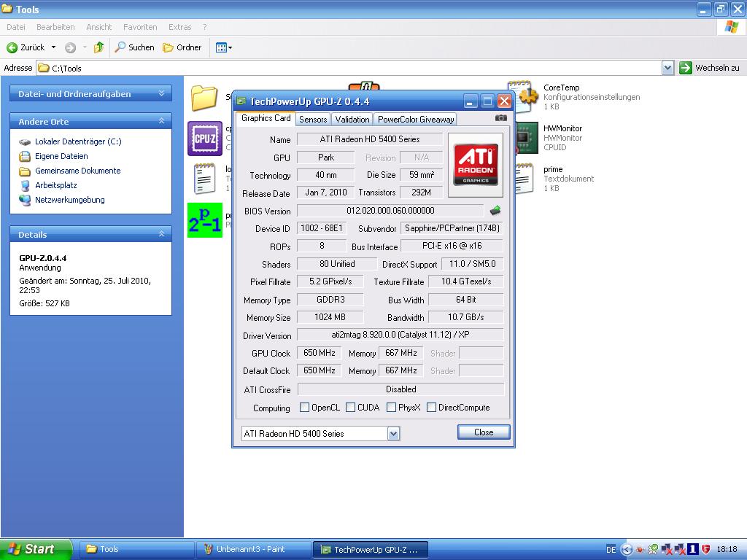Enable the PhysX checkbox
The image size is (747, 560).
click(391, 407)
